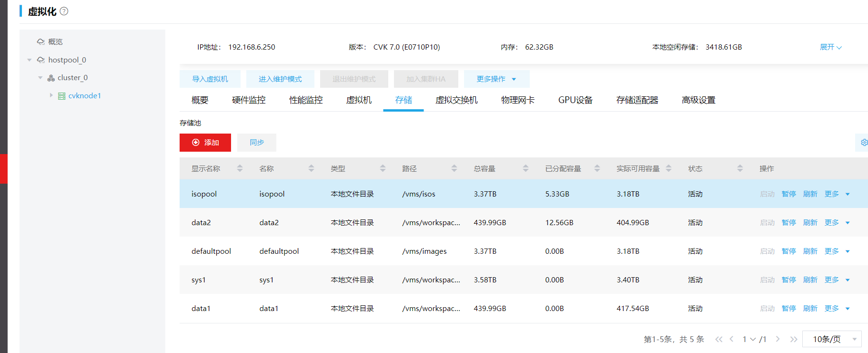This screenshot has width=868, height=353.
Task: Click the 同步 sync button
Action: click(257, 143)
